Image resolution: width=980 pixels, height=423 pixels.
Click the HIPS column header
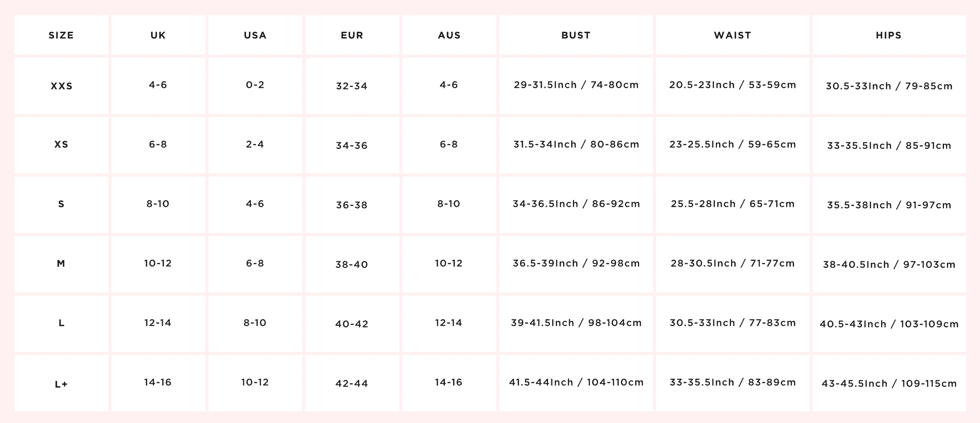(x=889, y=35)
